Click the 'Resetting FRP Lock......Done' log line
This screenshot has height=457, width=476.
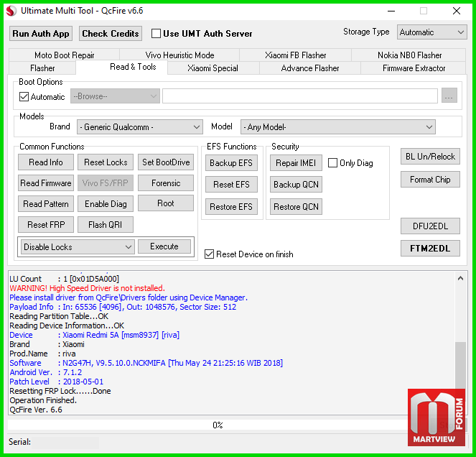coord(60,391)
